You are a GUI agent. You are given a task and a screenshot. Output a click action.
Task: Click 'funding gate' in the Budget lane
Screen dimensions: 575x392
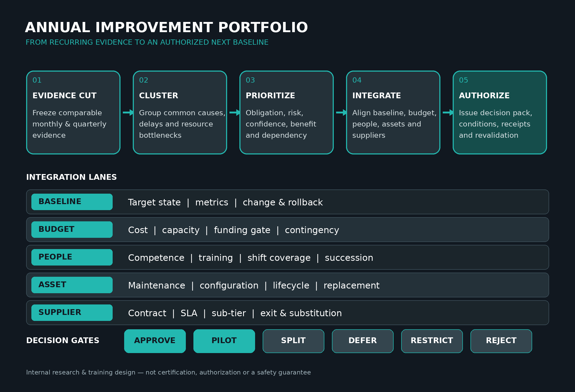click(x=242, y=230)
